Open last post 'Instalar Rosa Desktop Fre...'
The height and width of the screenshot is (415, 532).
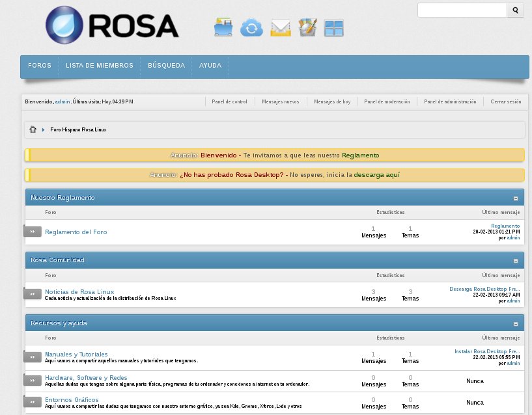coord(487,351)
